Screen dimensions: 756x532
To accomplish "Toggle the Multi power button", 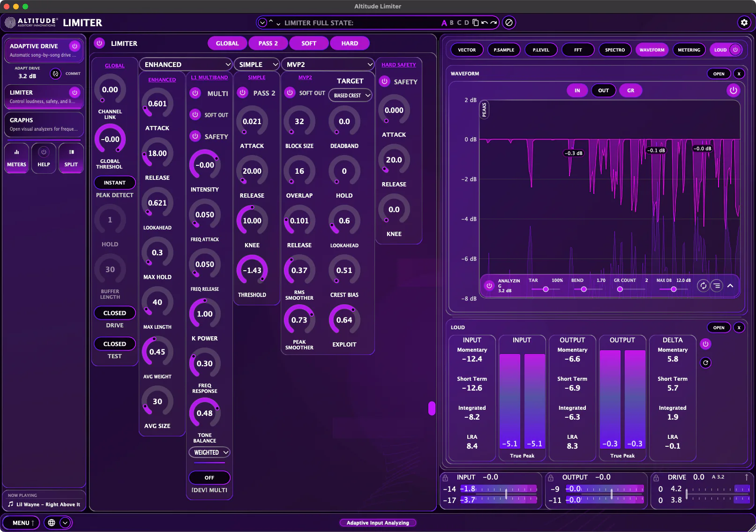I will coord(195,93).
